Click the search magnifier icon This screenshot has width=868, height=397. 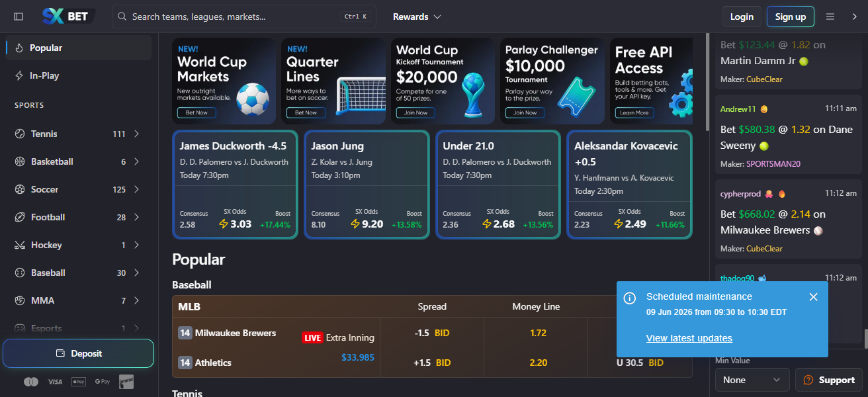click(122, 17)
